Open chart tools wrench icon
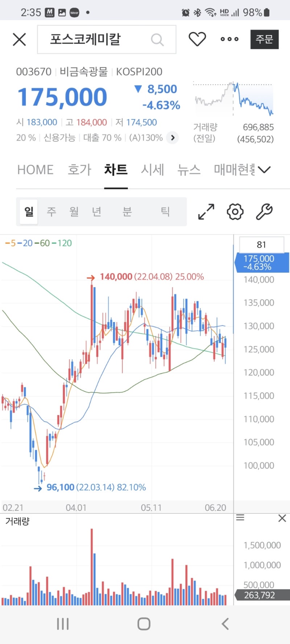The height and width of the screenshot is (644, 290). [x=264, y=212]
